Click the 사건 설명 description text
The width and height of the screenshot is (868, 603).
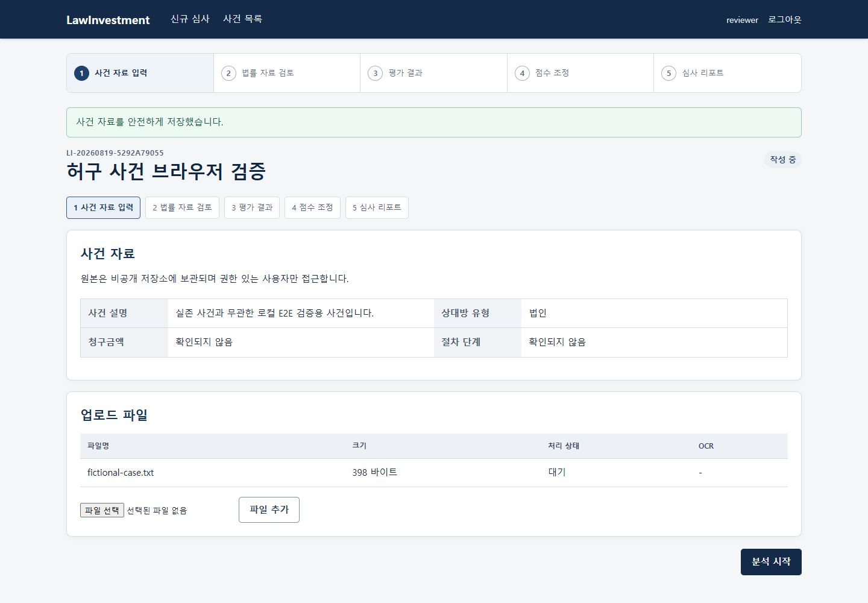click(274, 313)
